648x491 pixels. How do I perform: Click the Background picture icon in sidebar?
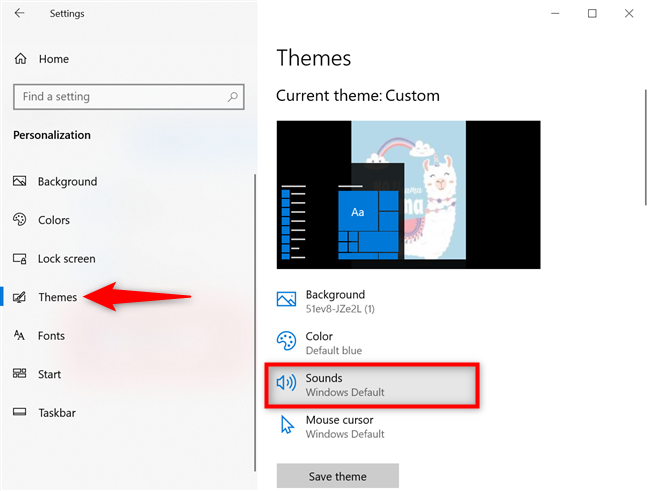(x=19, y=181)
